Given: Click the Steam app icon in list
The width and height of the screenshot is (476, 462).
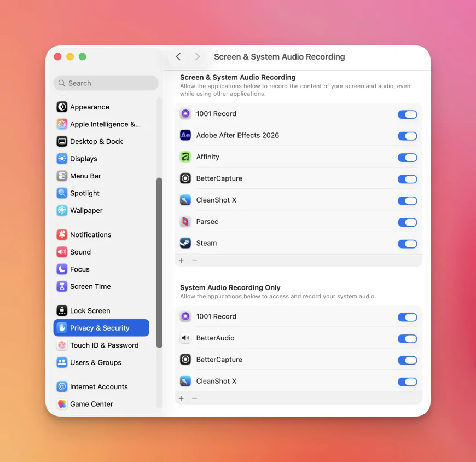Looking at the screenshot, I should 185,243.
